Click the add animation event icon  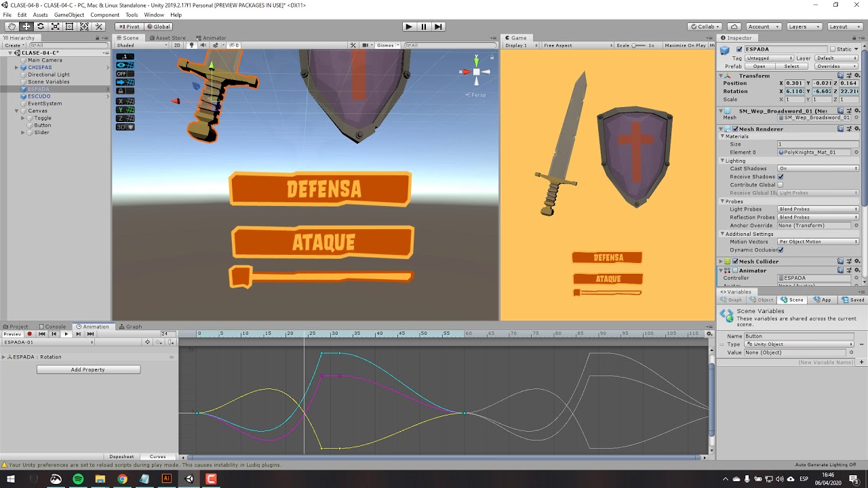[172, 342]
